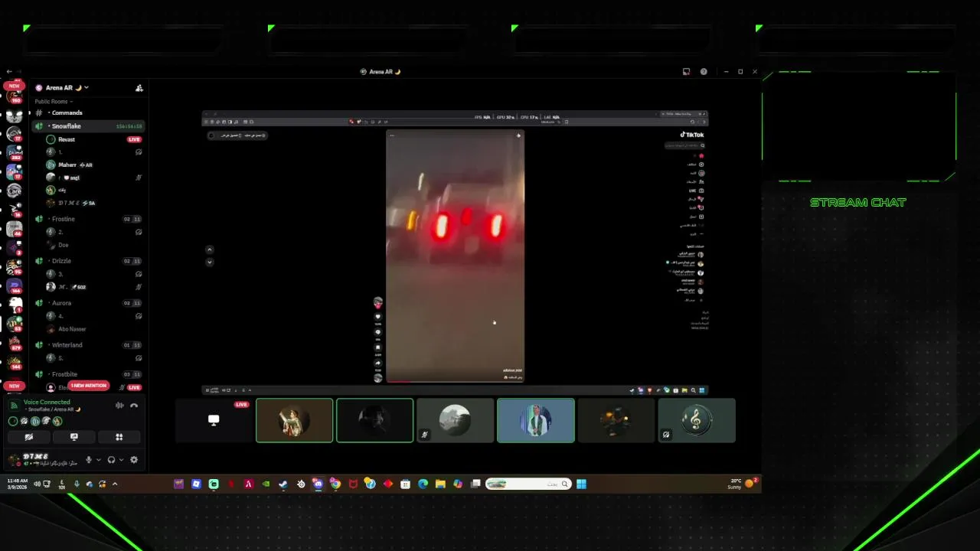Open the server with 879 badge

[15, 342]
